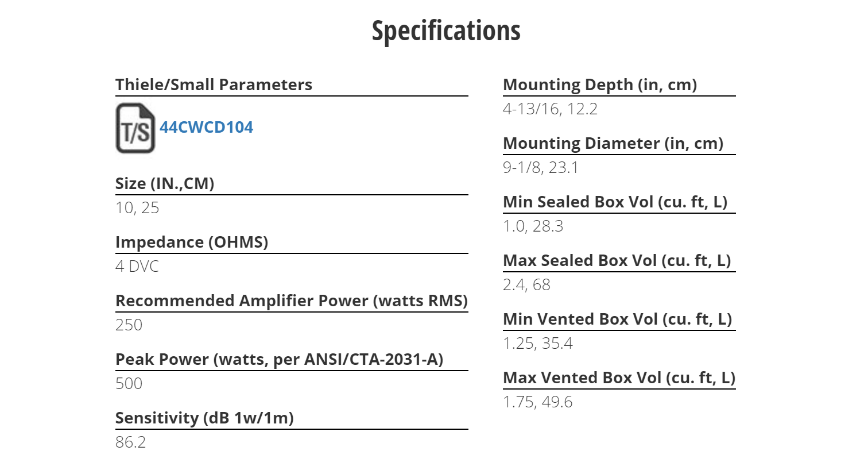
Task: Select the 4-13/16, 12.2 depth value
Action: [550, 109]
